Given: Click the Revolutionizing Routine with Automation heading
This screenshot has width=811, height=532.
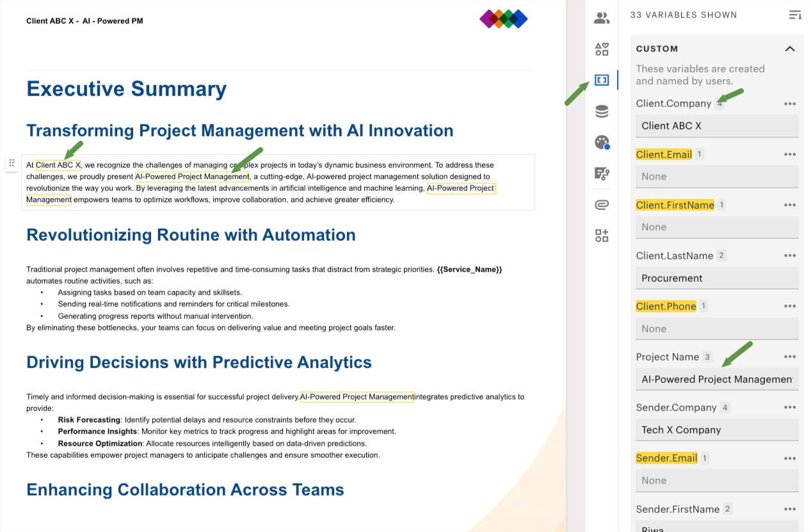Looking at the screenshot, I should coord(191,235).
